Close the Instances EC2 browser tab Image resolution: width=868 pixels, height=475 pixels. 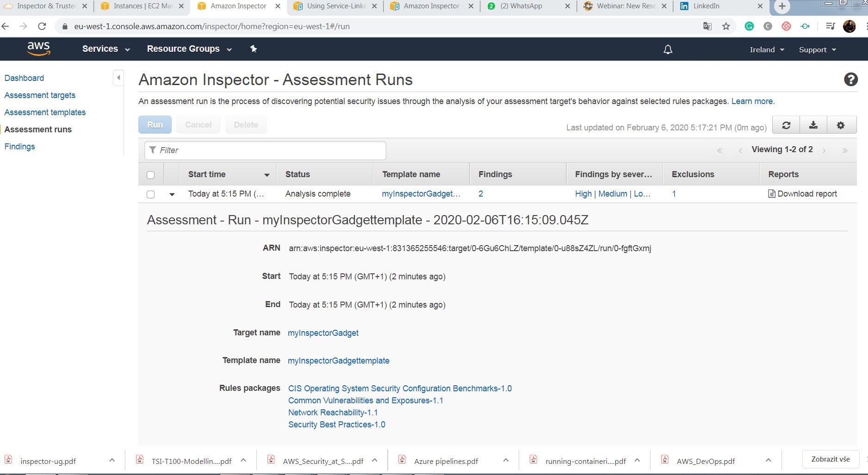click(181, 6)
